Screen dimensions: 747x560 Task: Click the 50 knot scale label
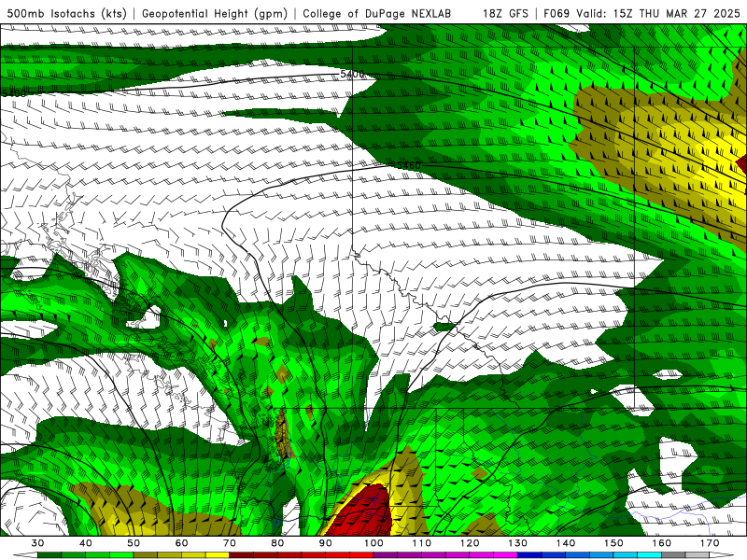pyautogui.click(x=134, y=543)
